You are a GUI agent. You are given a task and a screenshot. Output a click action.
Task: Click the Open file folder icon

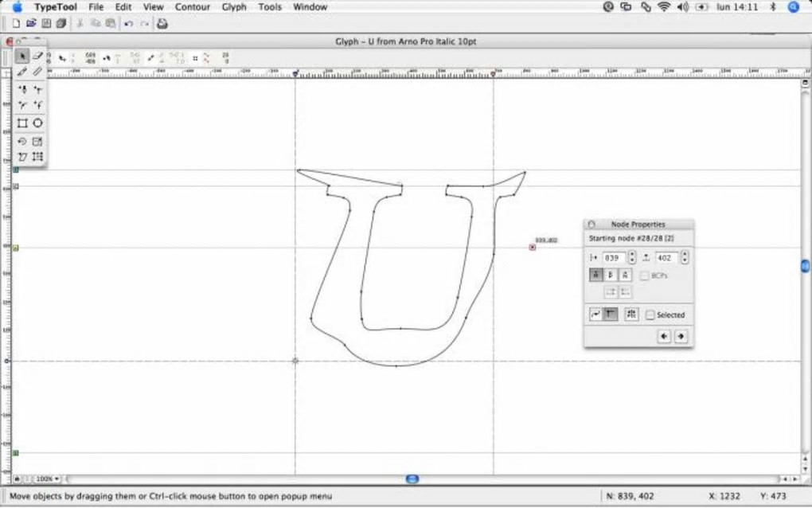tap(31, 24)
